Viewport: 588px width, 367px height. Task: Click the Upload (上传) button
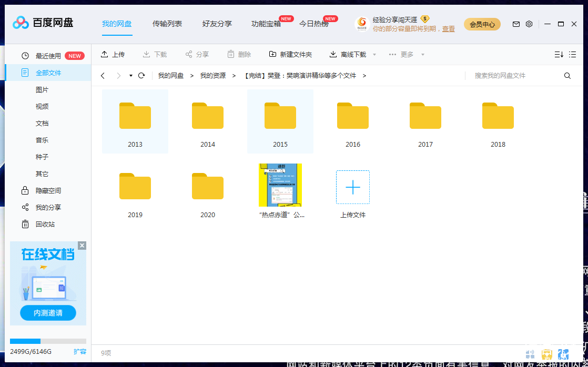[x=113, y=54]
